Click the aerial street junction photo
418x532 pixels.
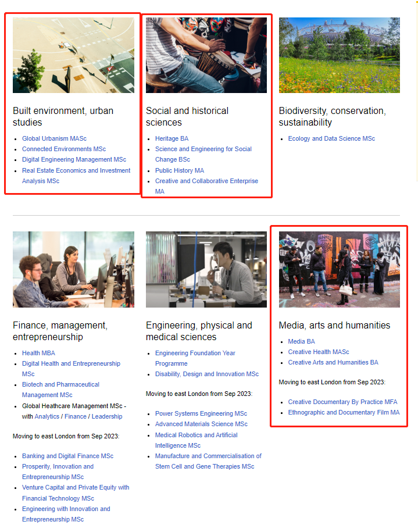[x=73, y=55]
